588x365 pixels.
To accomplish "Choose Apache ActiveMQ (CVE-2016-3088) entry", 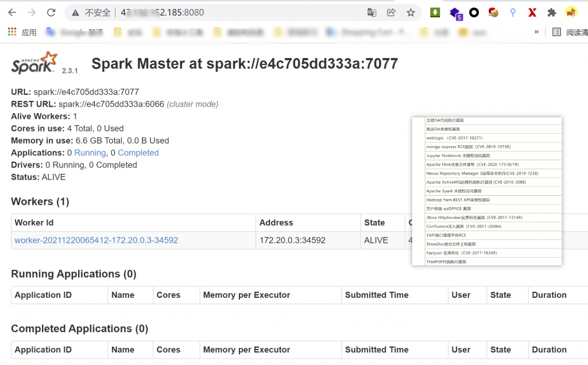I will [x=493, y=182].
